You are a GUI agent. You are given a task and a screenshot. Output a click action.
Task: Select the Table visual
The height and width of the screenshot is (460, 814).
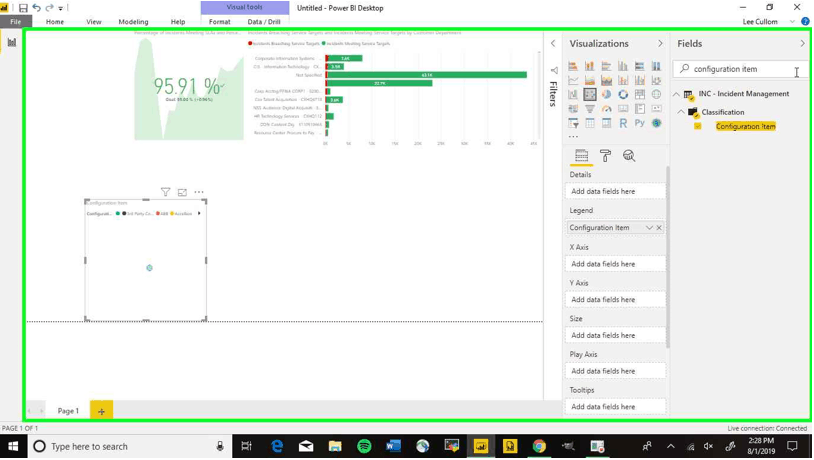[590, 123]
